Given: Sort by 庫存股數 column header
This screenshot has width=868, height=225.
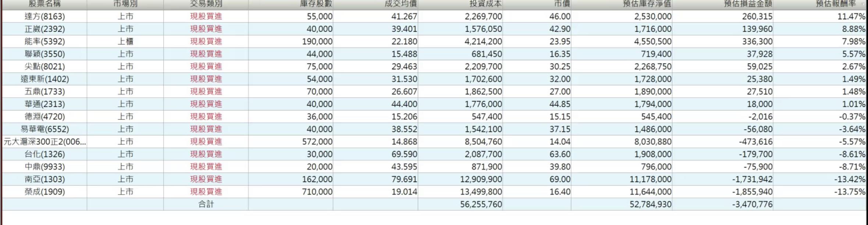Looking at the screenshot, I should [316, 4].
